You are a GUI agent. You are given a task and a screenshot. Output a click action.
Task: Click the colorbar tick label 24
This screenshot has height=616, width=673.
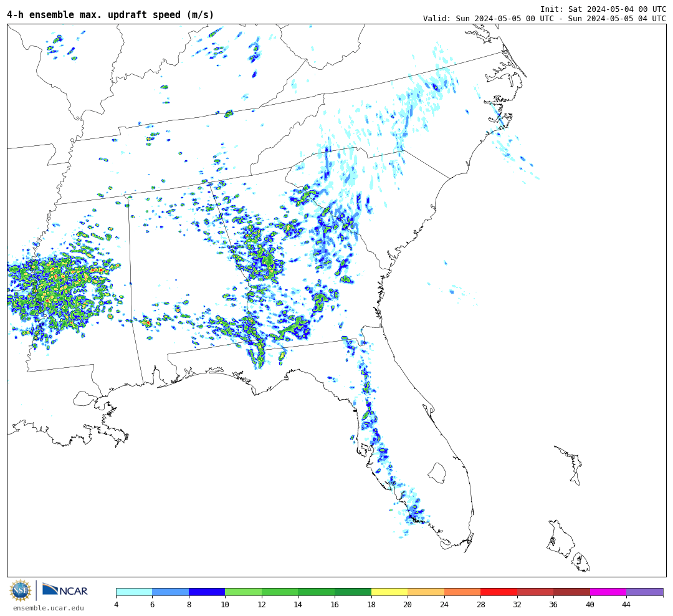tap(444, 604)
